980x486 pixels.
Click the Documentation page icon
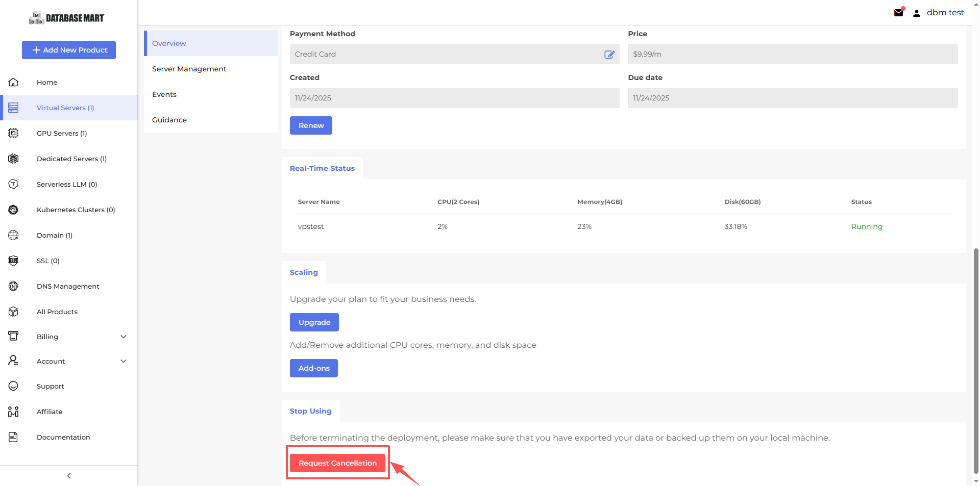pos(13,437)
